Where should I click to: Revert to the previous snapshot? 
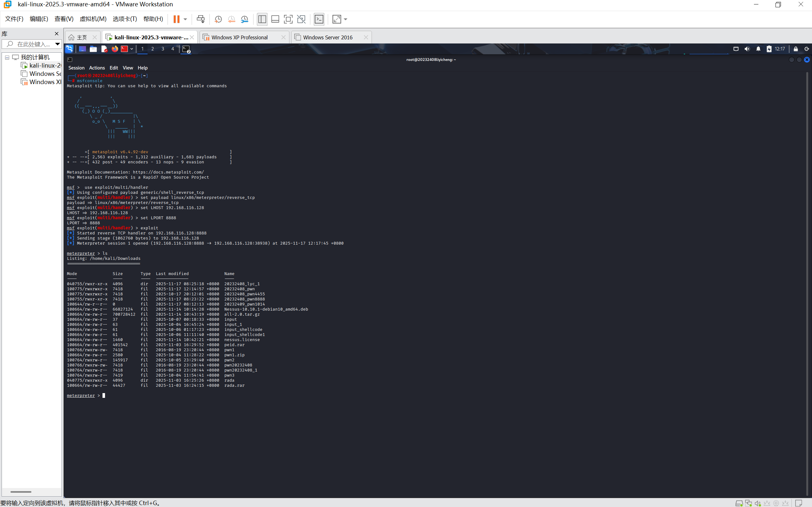(x=231, y=19)
